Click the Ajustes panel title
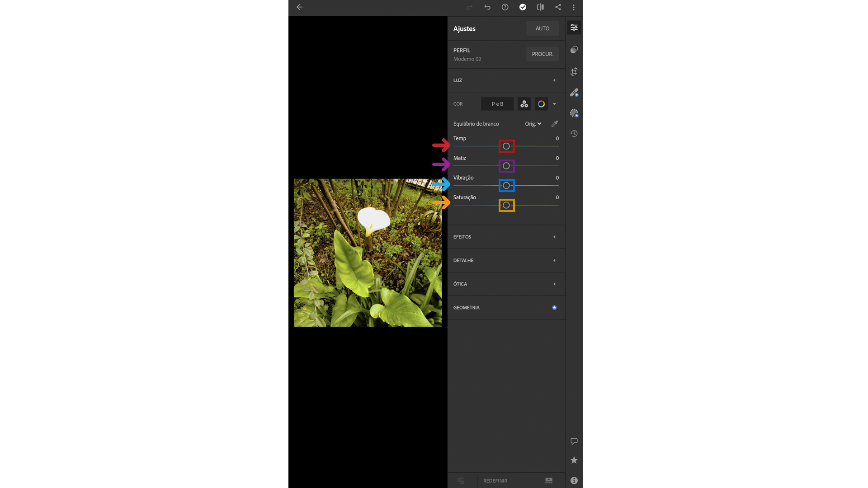Screen dimensions: 868x488 click(464, 28)
